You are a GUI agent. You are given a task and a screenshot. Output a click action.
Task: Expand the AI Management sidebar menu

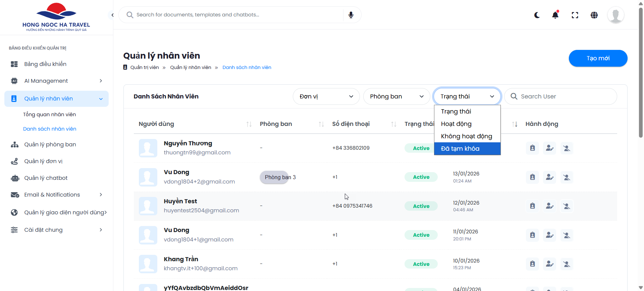point(56,81)
